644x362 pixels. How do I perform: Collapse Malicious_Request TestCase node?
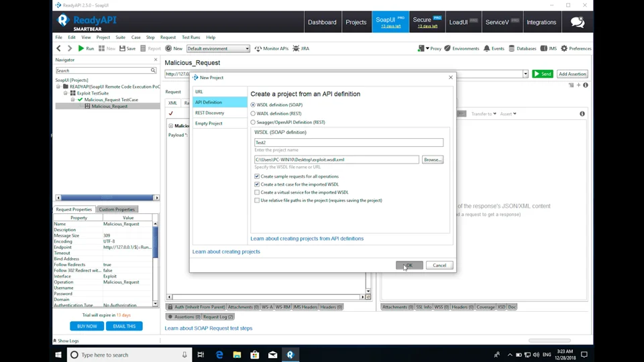[72, 100]
